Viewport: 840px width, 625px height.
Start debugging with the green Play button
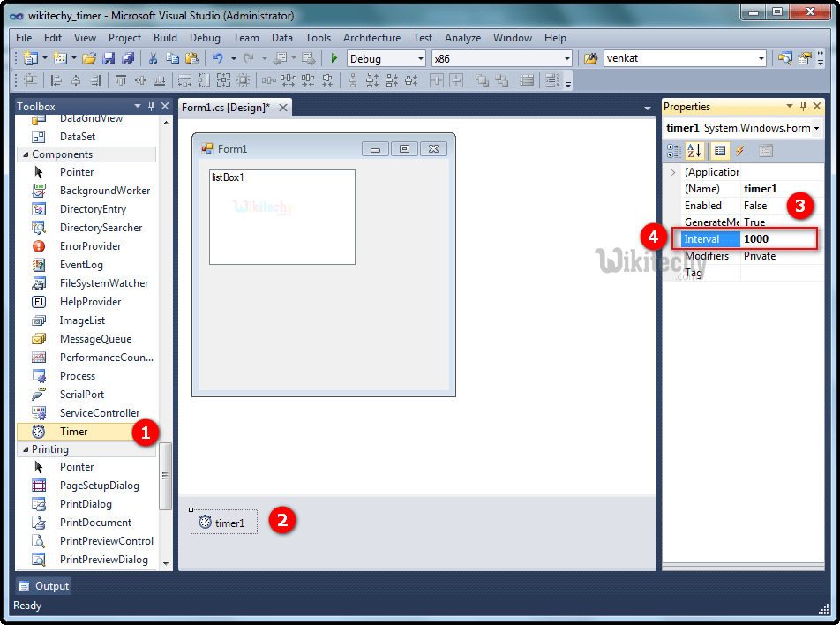[335, 58]
